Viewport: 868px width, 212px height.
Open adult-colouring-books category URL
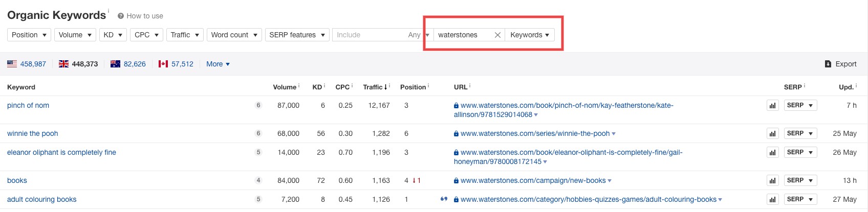tap(589, 199)
